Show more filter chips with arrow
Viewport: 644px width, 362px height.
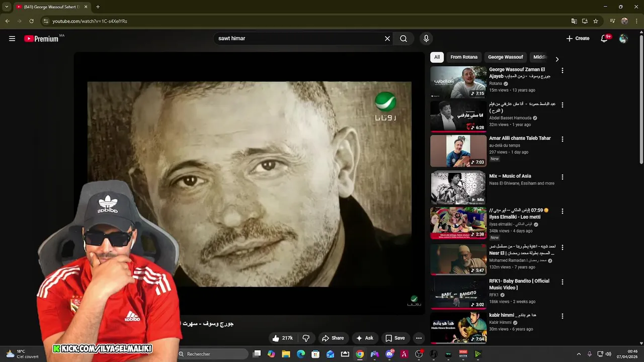[557, 59]
